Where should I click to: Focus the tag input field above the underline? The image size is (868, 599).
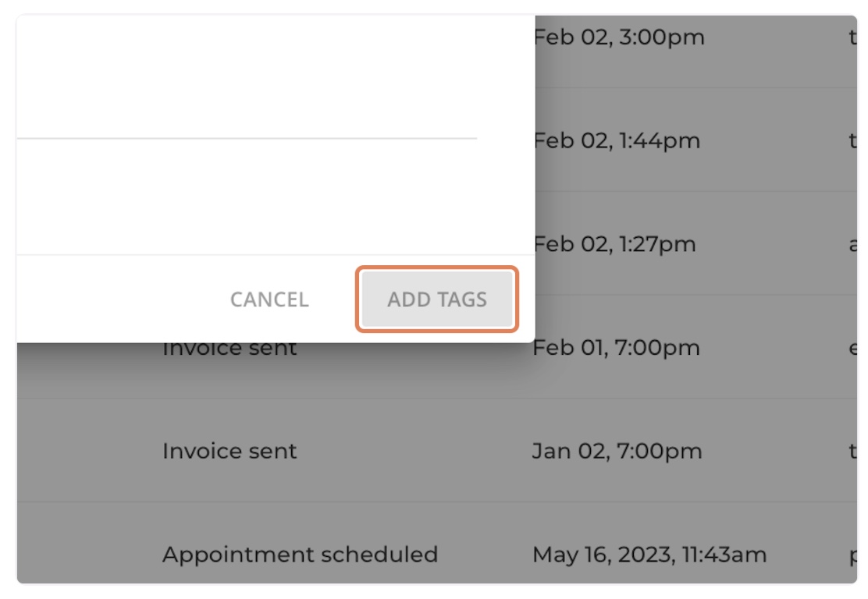click(x=247, y=109)
